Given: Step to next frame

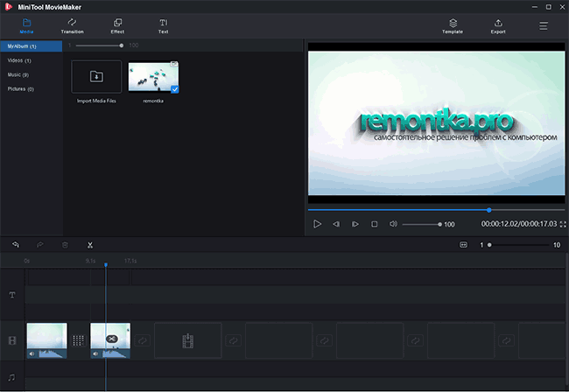Looking at the screenshot, I should tap(355, 224).
